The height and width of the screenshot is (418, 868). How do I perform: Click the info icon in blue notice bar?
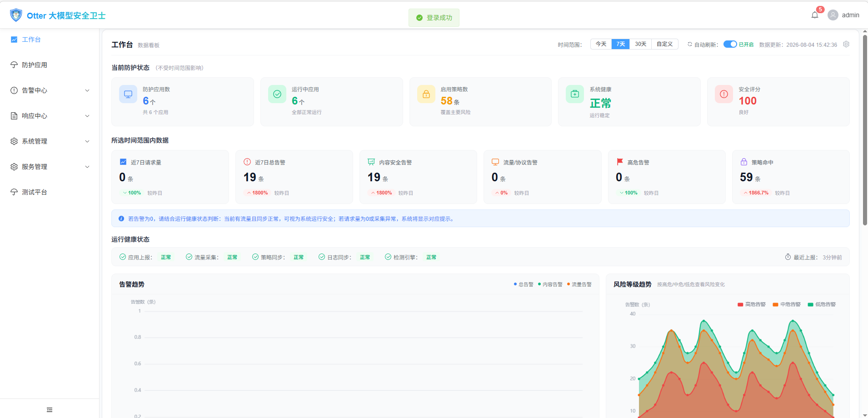121,219
